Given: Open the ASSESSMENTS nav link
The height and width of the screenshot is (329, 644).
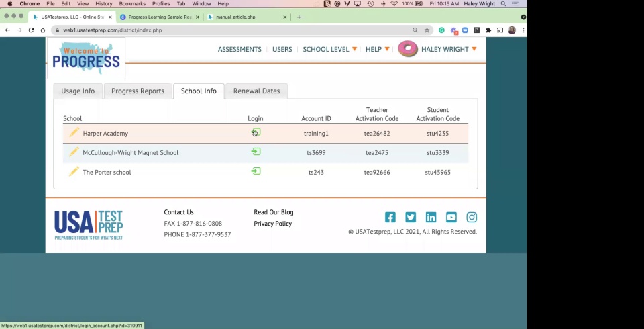Looking at the screenshot, I should click(x=239, y=49).
